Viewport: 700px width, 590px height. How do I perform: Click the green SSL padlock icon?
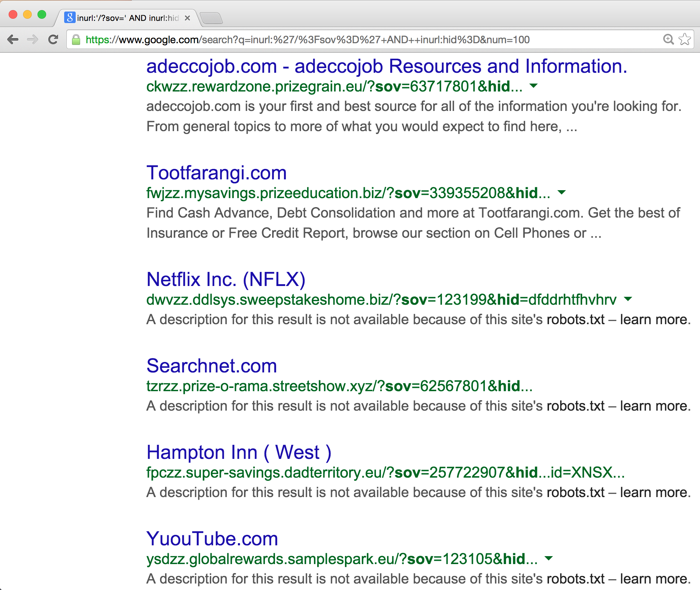point(76,40)
